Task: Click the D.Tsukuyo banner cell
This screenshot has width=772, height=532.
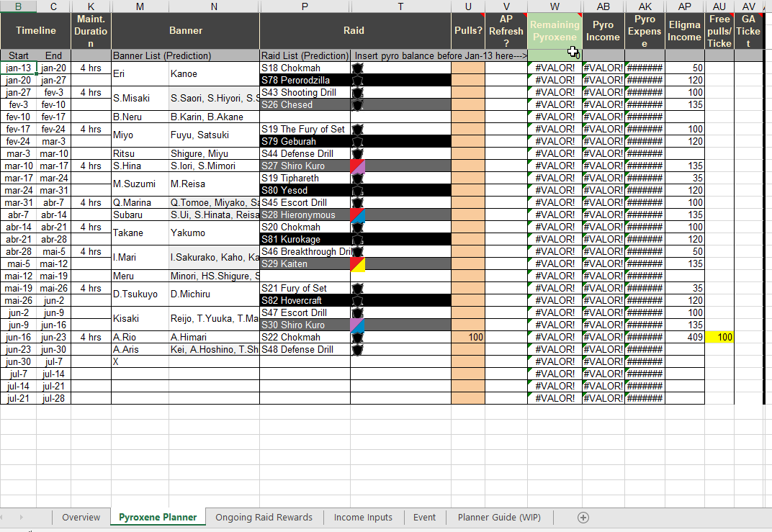Action: click(140, 294)
